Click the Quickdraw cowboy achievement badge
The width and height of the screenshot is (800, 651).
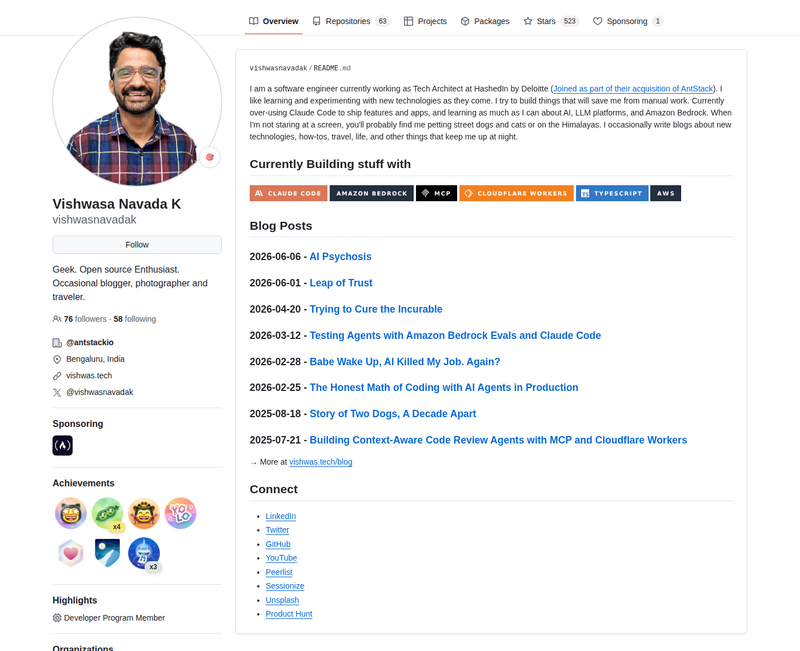click(x=144, y=513)
